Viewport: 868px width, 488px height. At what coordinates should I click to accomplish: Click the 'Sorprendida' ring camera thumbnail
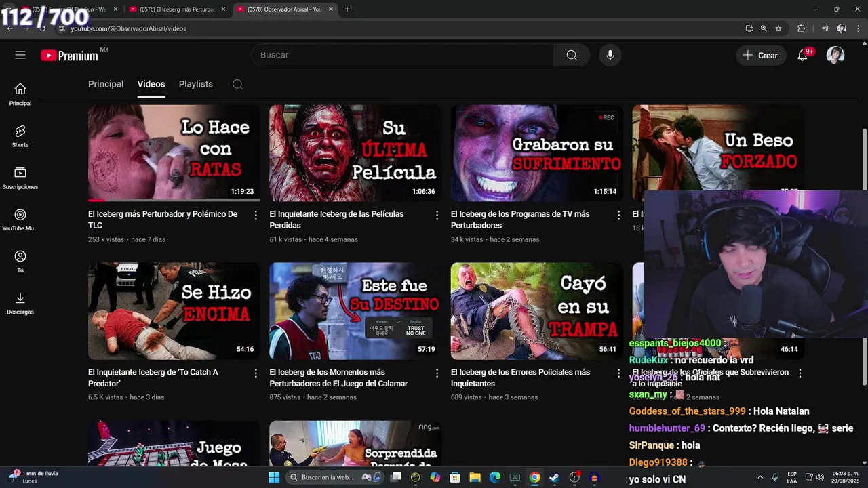[355, 443]
